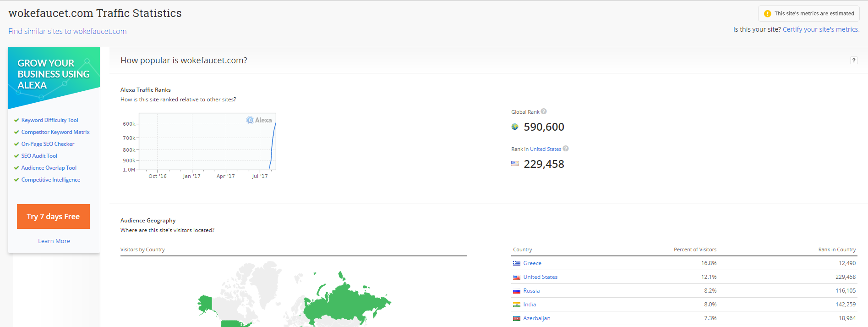This screenshot has height=327, width=868.
Task: Click the Audience Geography label
Action: (148, 221)
